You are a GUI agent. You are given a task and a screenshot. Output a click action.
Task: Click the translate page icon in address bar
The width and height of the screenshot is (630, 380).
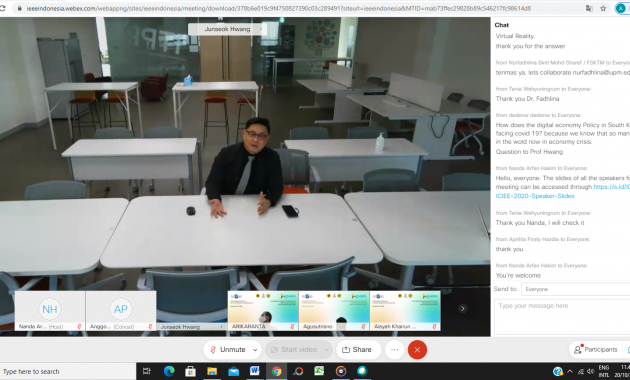[589, 8]
